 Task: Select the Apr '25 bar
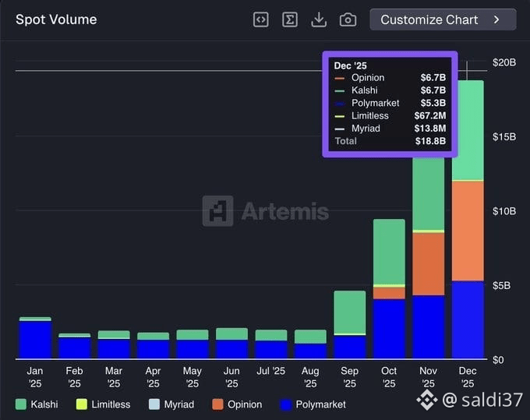pos(153,345)
